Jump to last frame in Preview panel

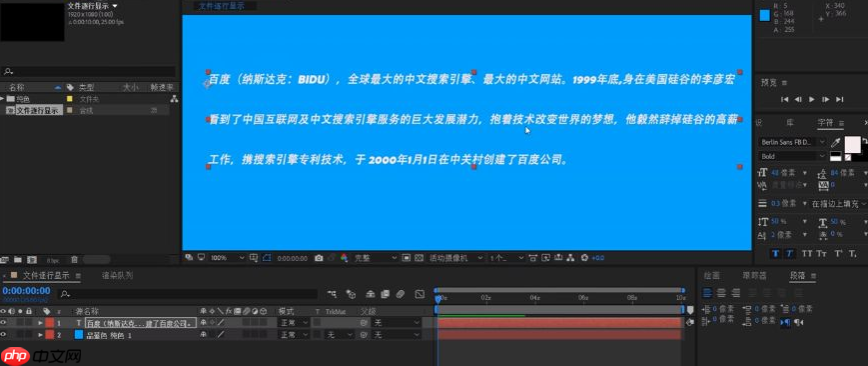pyautogui.click(x=840, y=99)
